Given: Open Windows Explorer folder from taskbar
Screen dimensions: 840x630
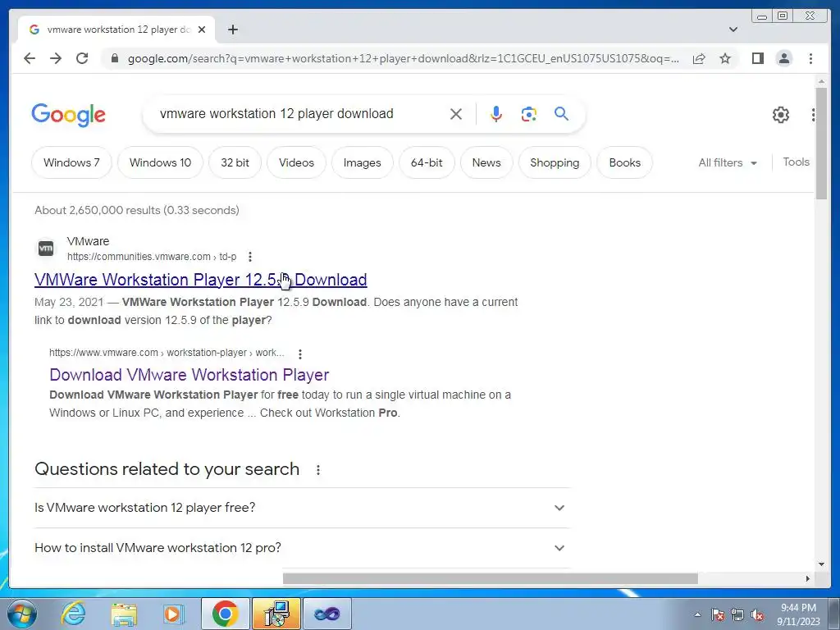Looking at the screenshot, I should (x=124, y=614).
